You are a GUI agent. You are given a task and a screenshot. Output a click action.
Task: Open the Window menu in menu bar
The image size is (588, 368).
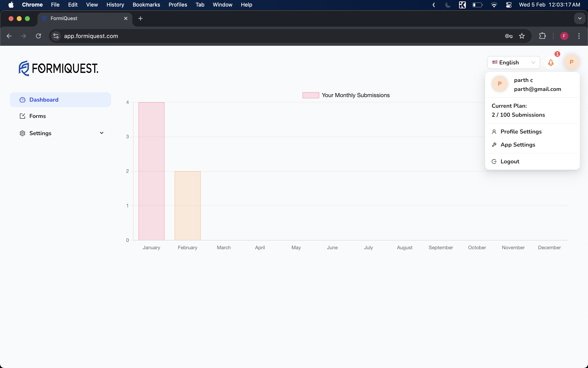coord(222,5)
